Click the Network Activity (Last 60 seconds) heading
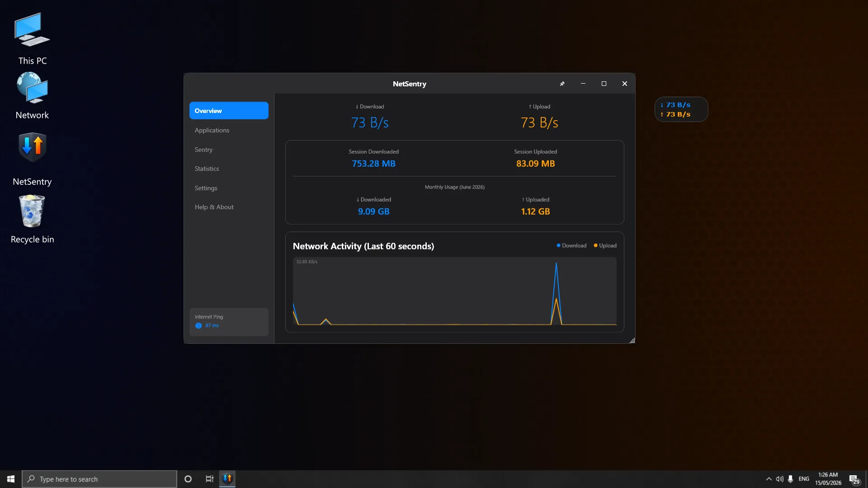The image size is (868, 488). (363, 246)
